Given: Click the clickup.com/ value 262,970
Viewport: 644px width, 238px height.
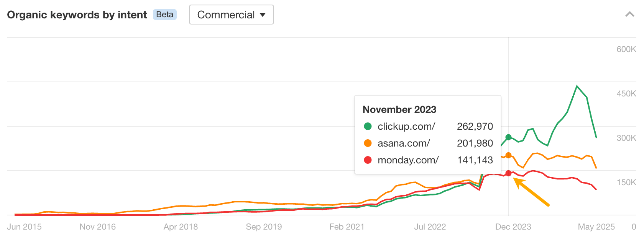Looking at the screenshot, I should pos(475,126).
